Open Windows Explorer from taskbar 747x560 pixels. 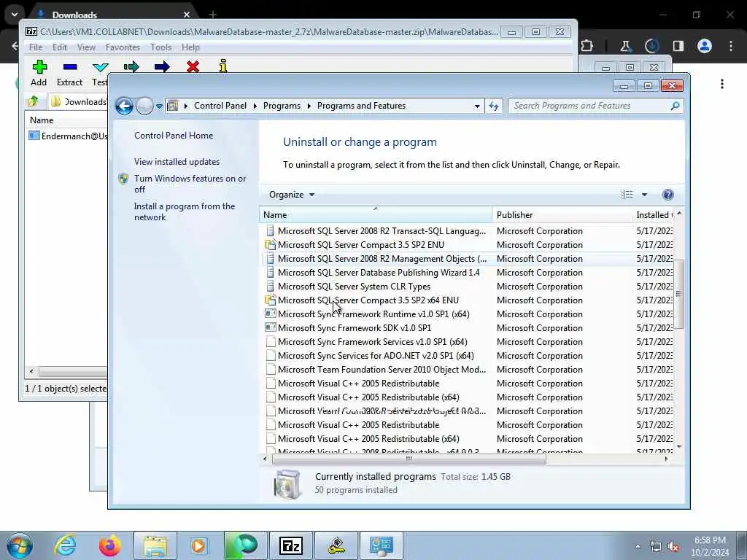tap(155, 545)
